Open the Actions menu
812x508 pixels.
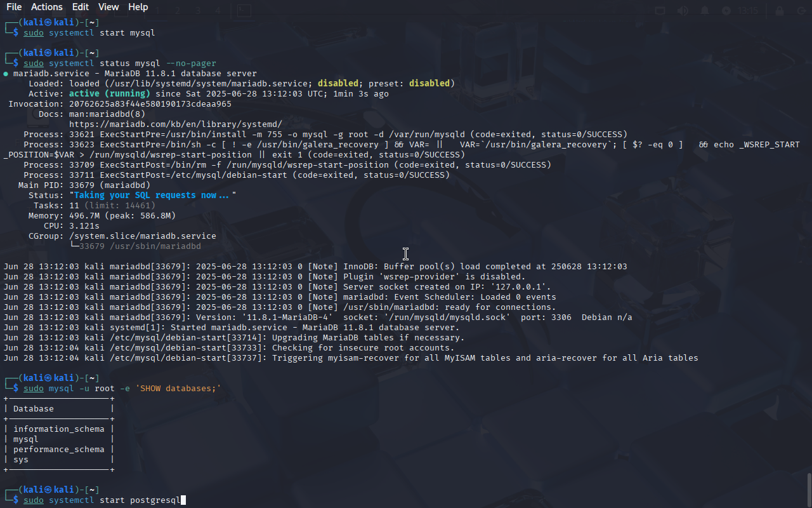(47, 7)
